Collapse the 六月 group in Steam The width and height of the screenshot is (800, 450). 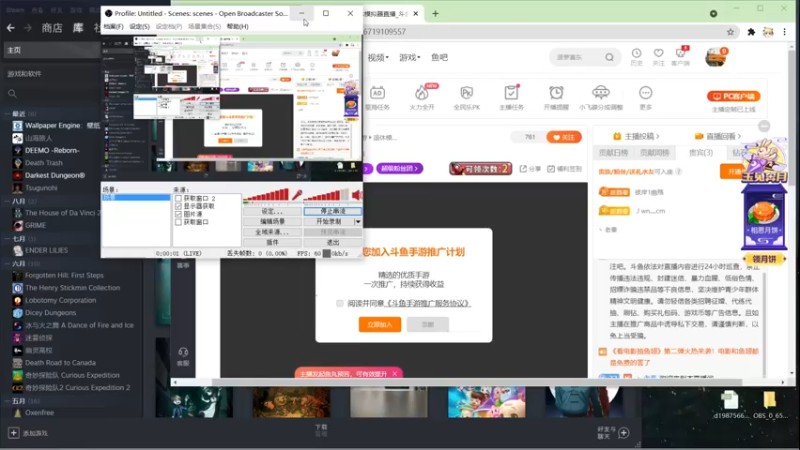pyautogui.click(x=8, y=264)
